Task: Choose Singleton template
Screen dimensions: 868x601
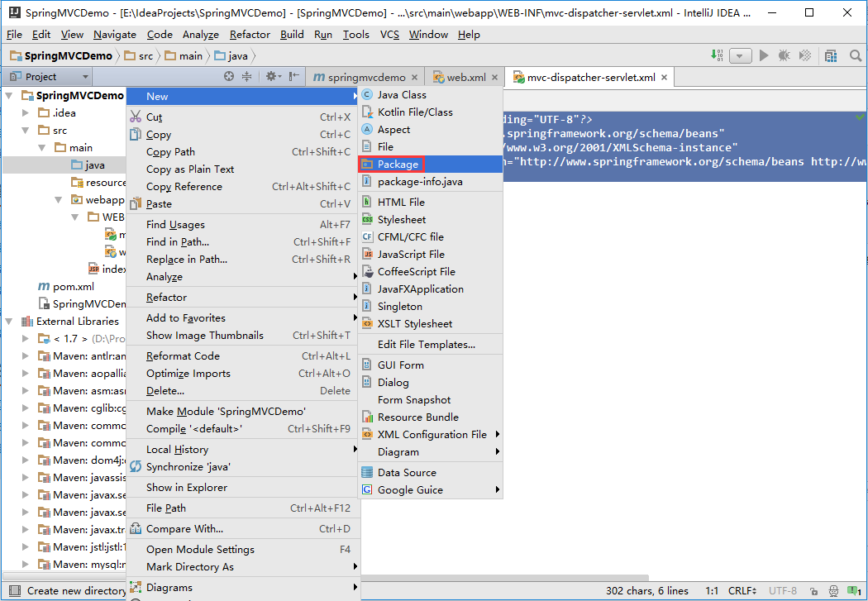Action: (431, 306)
